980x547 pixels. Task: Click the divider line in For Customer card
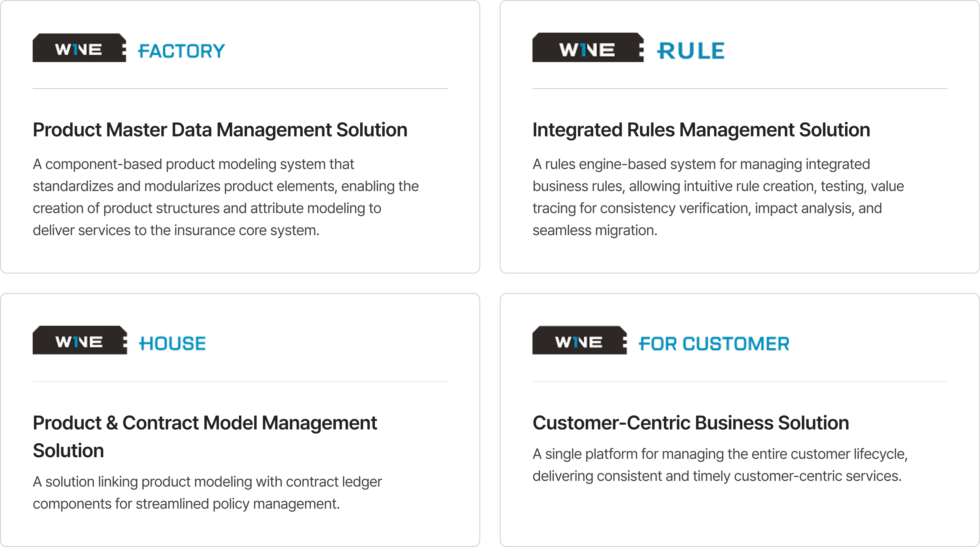click(x=739, y=381)
